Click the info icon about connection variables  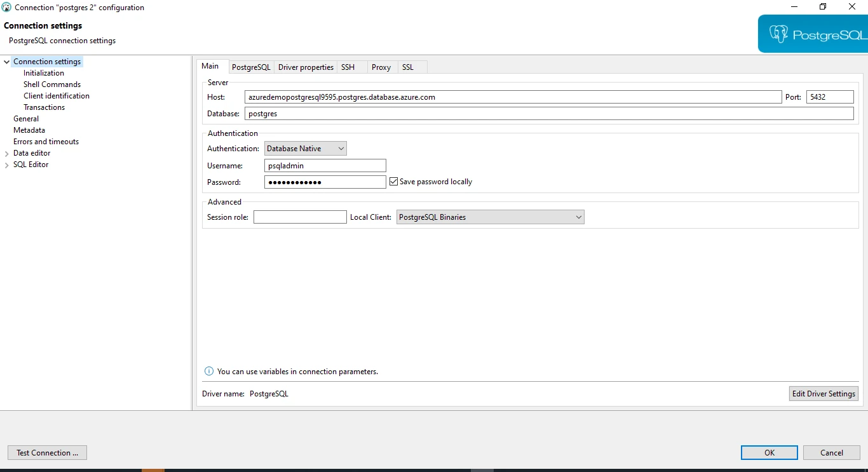pos(208,371)
